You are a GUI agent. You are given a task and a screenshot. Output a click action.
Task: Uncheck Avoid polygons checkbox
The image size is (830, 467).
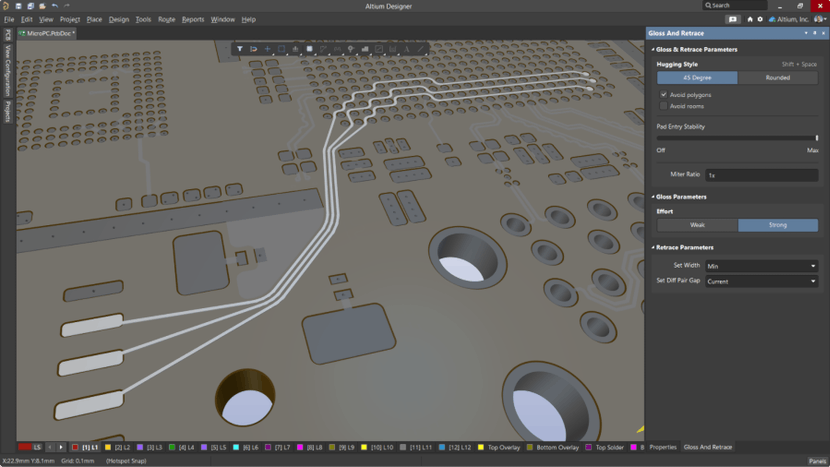point(663,95)
